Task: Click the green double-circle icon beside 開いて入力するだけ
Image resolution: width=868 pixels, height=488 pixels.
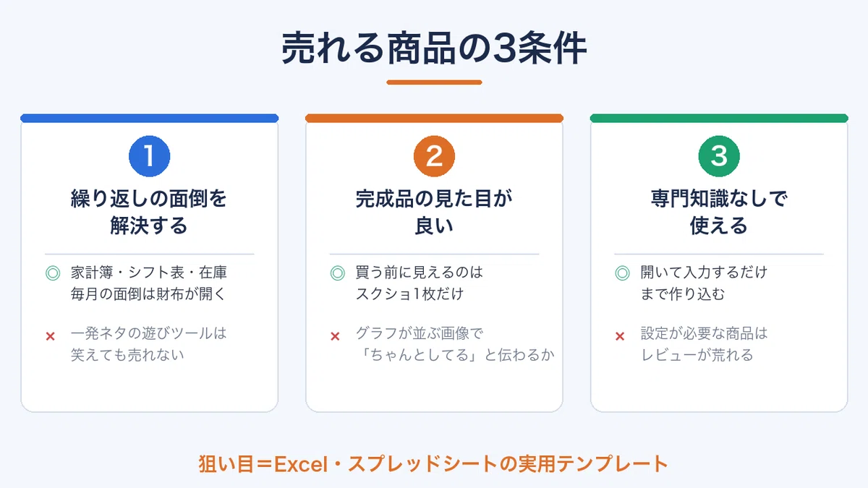Action: point(622,273)
